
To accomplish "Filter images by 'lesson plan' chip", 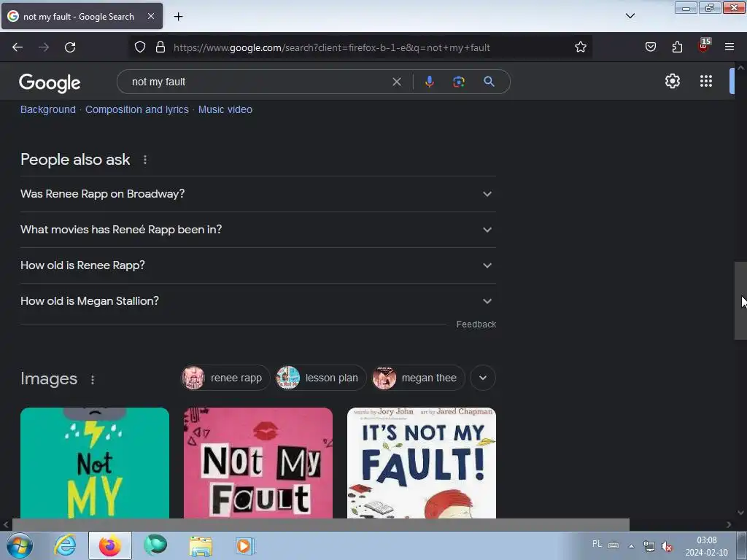I will 321,378.
